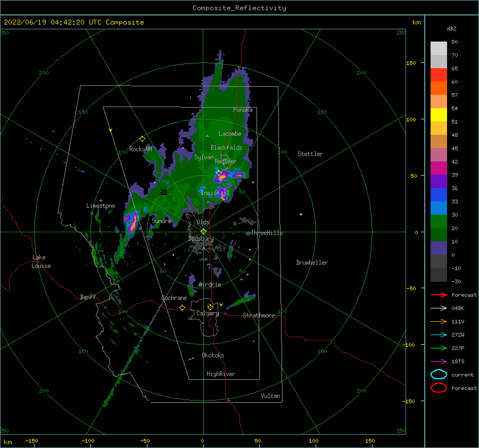This screenshot has height=448, width=479.
Task: Click the Strathmore town label
Action: point(259,315)
